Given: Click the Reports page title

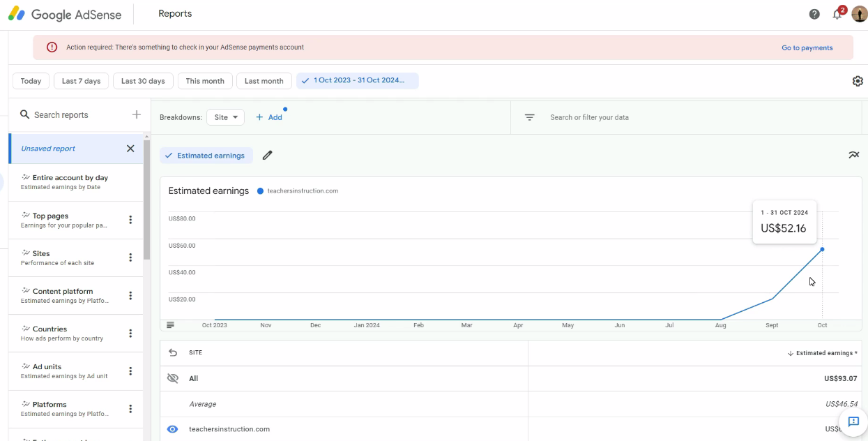Looking at the screenshot, I should 175,14.
